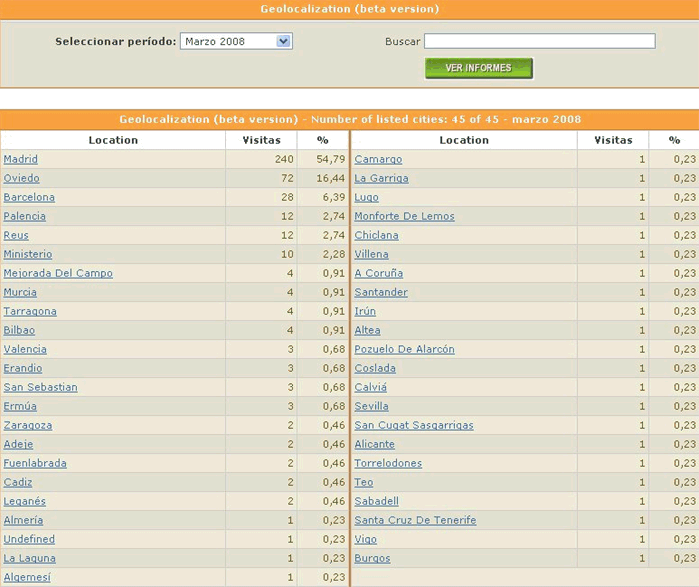
Task: Click the Mejorada Del Campo link
Action: [58, 273]
